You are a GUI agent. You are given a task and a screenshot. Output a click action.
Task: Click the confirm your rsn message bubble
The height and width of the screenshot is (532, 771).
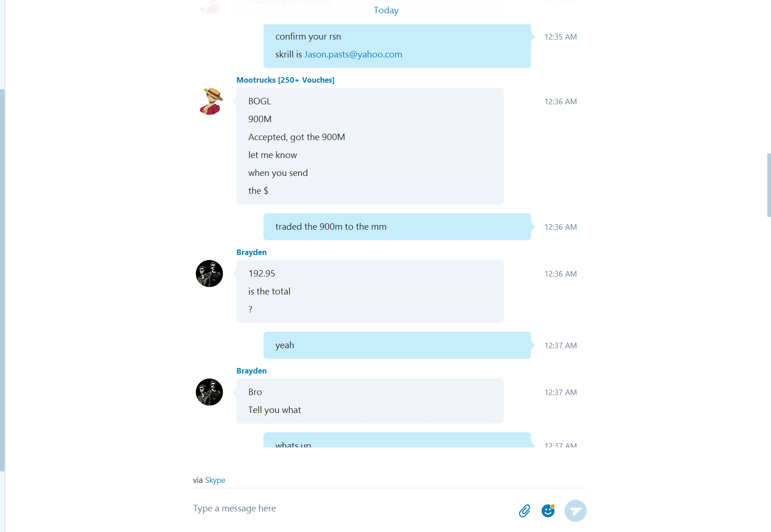397,46
